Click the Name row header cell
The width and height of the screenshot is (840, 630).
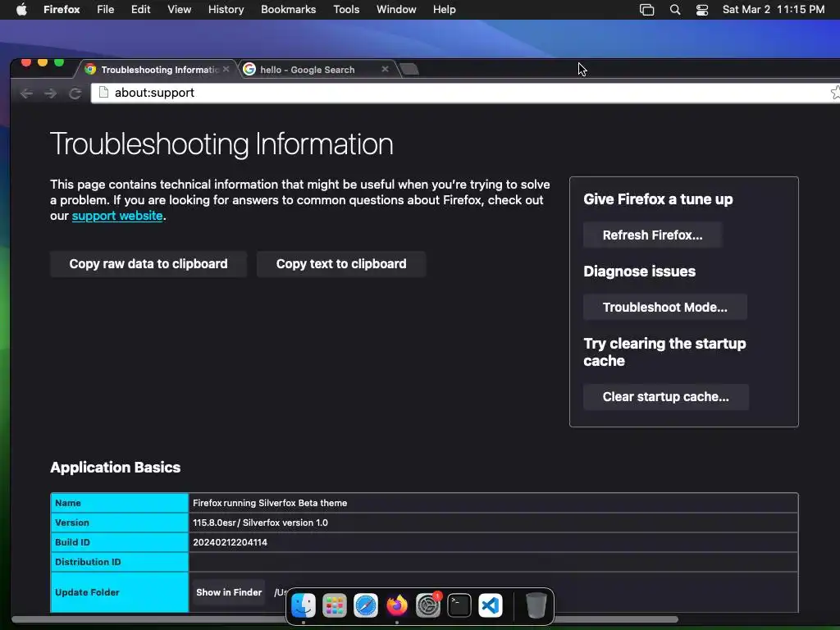point(120,503)
